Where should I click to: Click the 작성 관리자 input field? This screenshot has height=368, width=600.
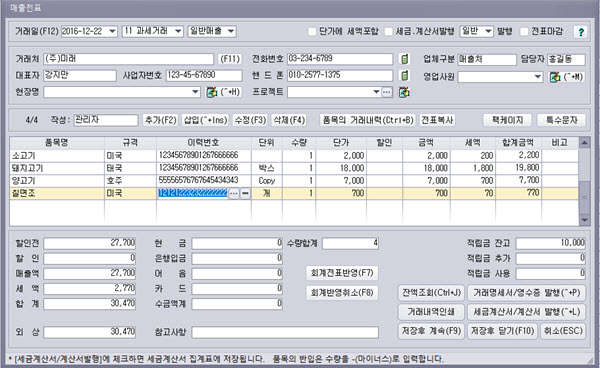(106, 120)
